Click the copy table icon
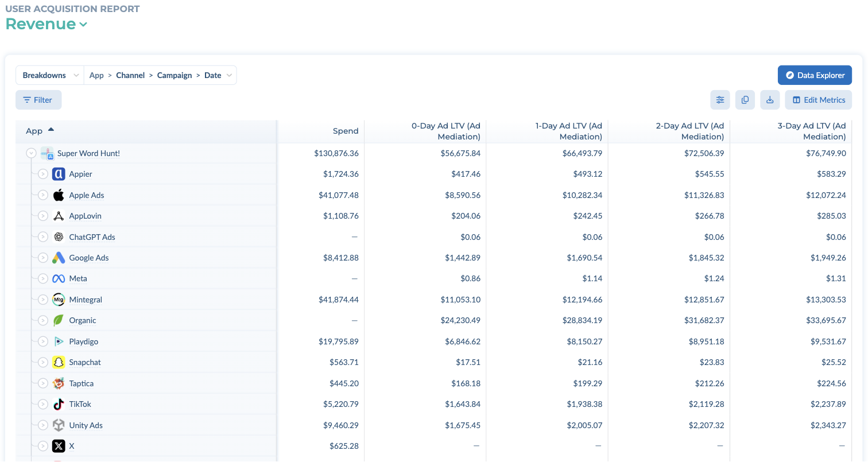This screenshot has height=462, width=868. point(745,100)
